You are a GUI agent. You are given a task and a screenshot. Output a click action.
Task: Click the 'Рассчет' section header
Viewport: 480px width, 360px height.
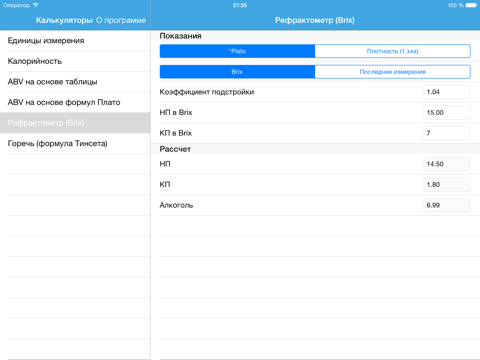(175, 149)
